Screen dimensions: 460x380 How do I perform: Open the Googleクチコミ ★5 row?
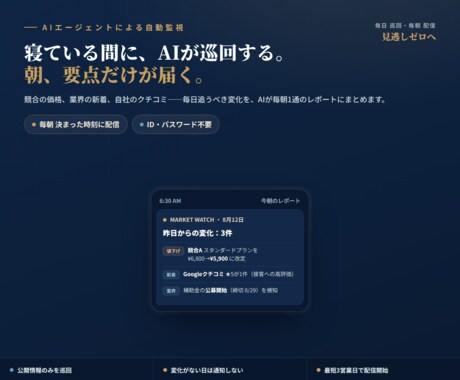point(229,274)
